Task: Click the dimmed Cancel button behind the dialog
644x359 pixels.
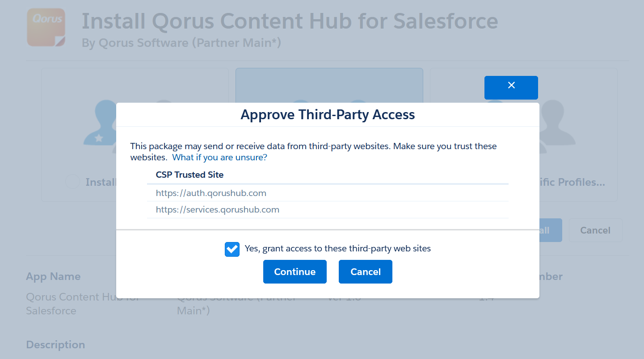Action: (595, 230)
